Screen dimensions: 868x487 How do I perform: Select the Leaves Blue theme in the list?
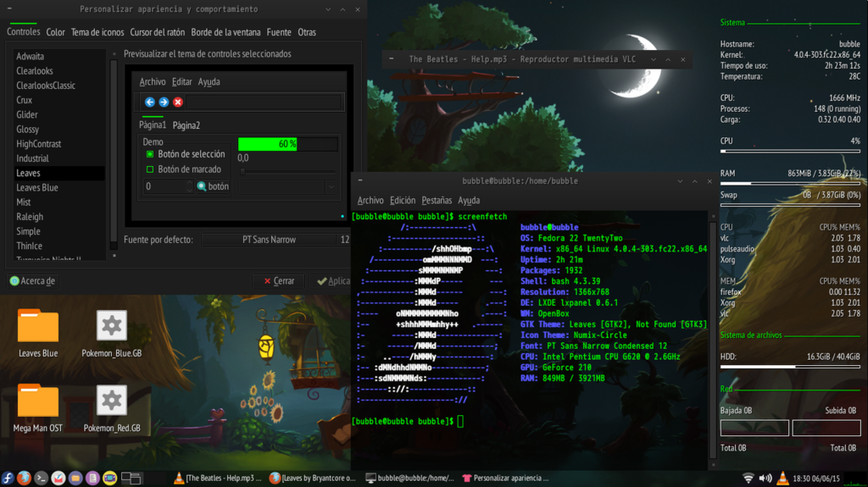click(x=59, y=188)
